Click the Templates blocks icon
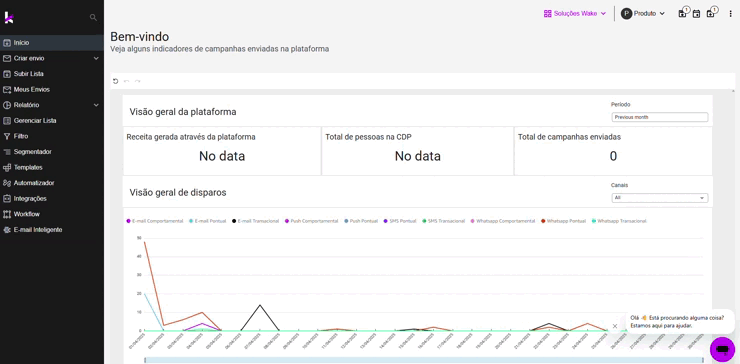The width and height of the screenshot is (740, 364). coord(7,168)
